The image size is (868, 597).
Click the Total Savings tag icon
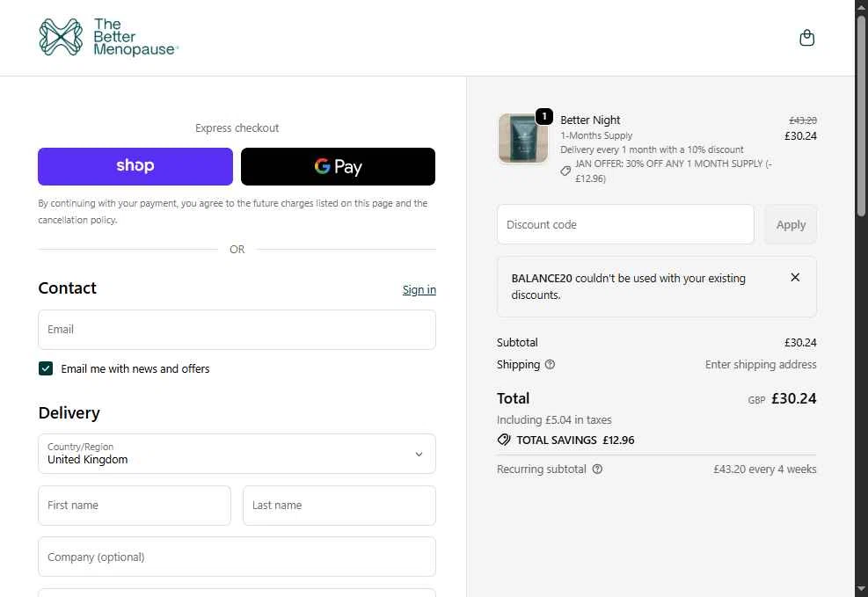pyautogui.click(x=504, y=440)
